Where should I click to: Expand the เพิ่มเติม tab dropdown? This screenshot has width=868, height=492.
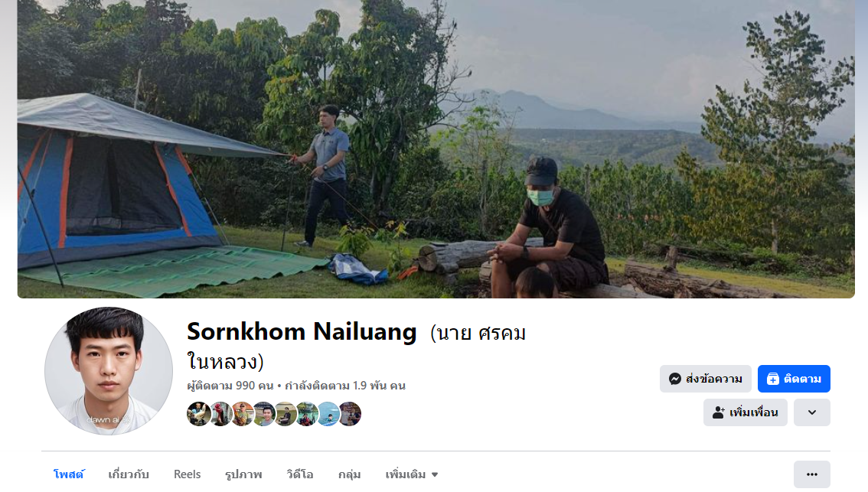(x=411, y=475)
